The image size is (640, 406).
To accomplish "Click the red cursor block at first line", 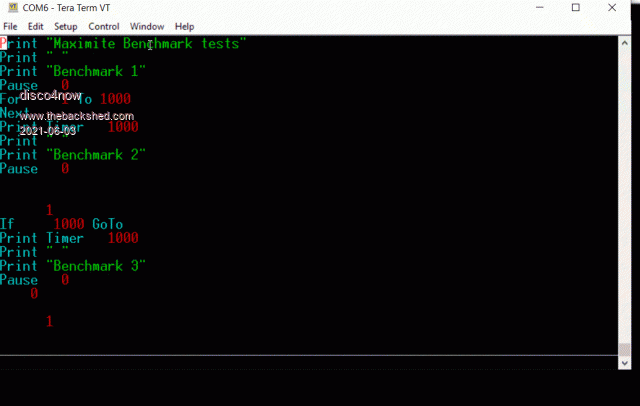I will tap(3, 43).
